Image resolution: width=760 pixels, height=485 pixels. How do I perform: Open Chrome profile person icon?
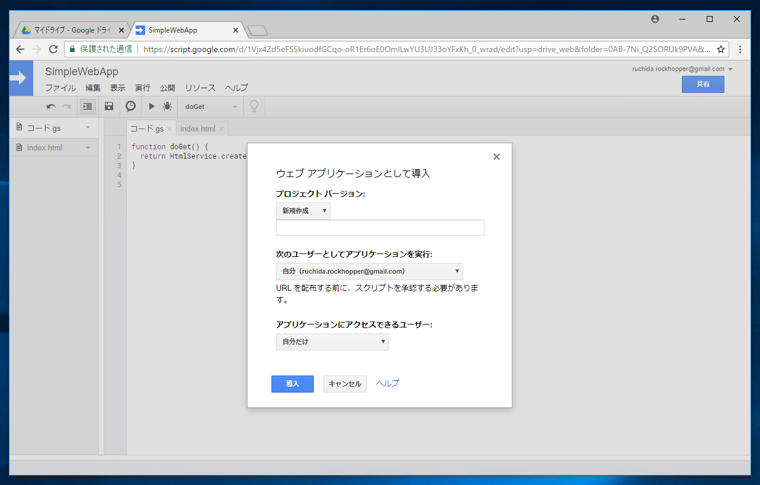pyautogui.click(x=655, y=19)
